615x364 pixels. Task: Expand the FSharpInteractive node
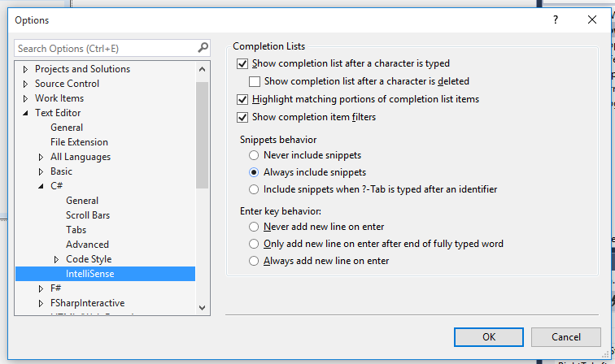click(41, 303)
